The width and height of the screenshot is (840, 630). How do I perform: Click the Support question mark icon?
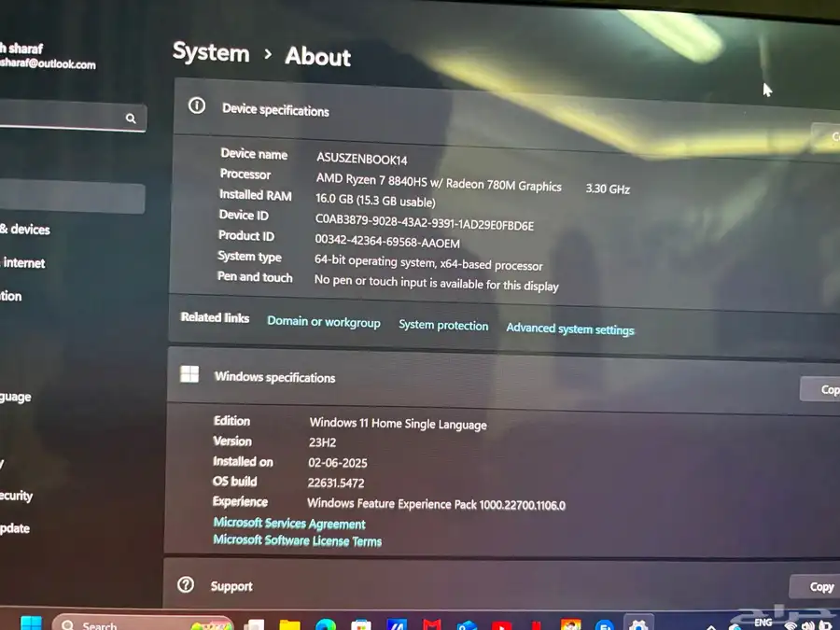coord(186,584)
